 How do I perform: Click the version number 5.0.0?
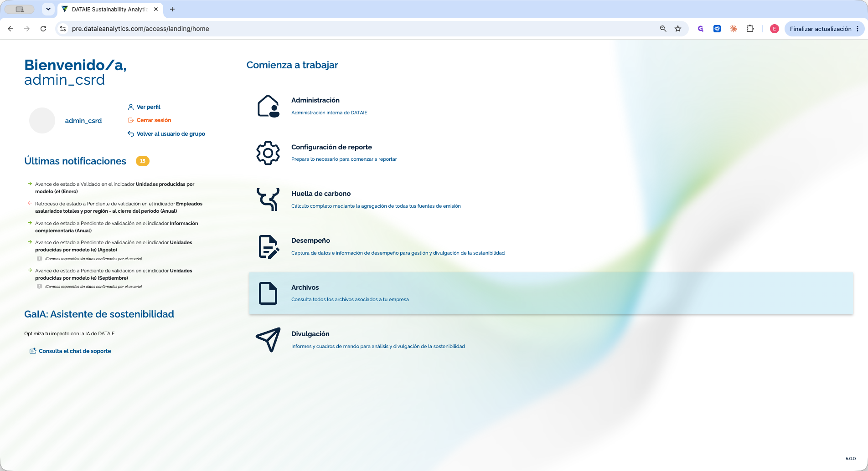[851, 459]
